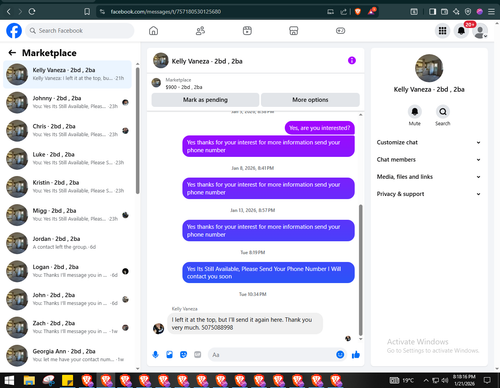The height and width of the screenshot is (388, 500).
Task: Click the browser reload button
Action: (x=32, y=12)
